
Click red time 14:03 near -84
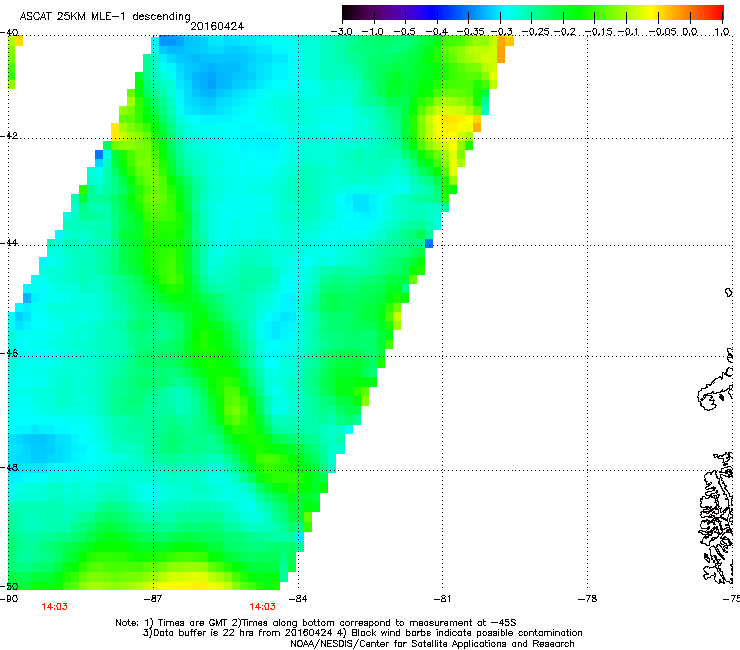click(262, 607)
